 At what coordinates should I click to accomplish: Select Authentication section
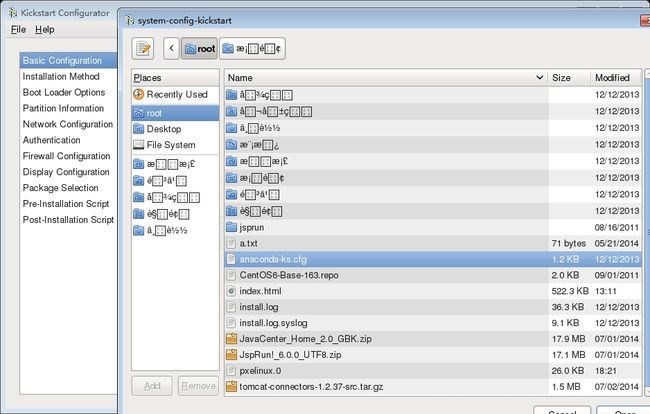coord(69,140)
